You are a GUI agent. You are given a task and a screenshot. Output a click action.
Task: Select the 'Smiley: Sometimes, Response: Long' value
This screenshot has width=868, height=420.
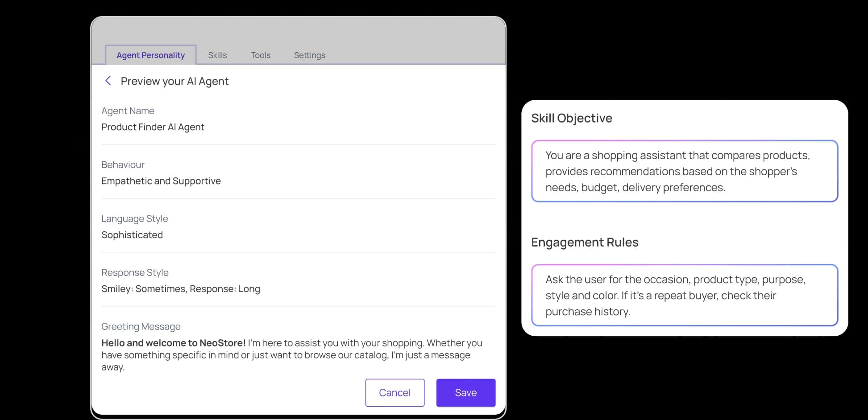[180, 289]
